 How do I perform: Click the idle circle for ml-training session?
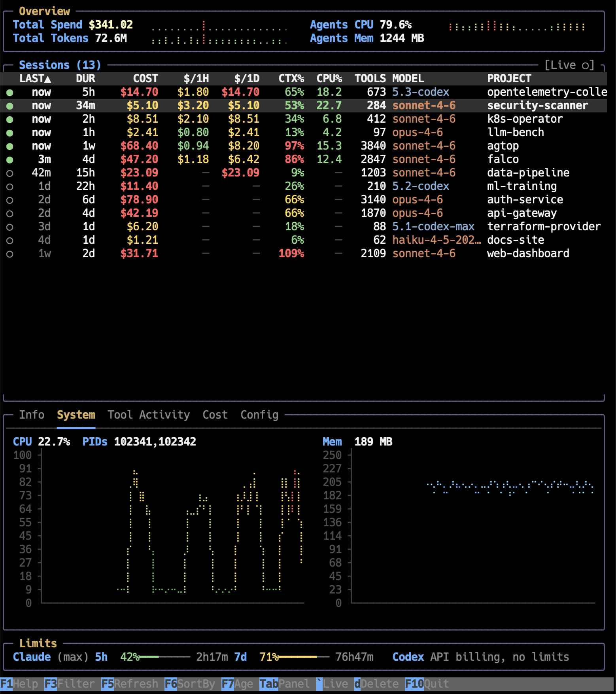pos(10,187)
